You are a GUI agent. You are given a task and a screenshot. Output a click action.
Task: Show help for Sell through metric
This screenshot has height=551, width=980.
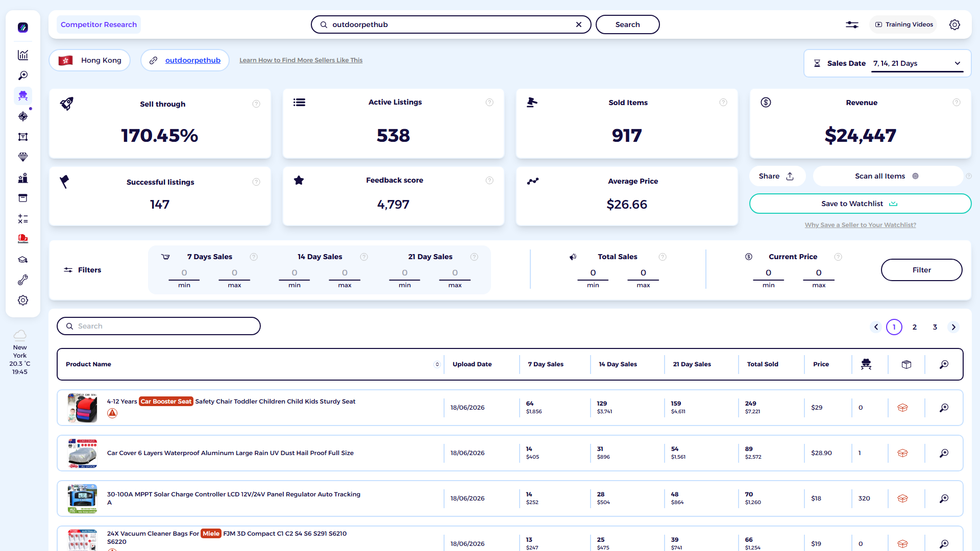pos(256,104)
